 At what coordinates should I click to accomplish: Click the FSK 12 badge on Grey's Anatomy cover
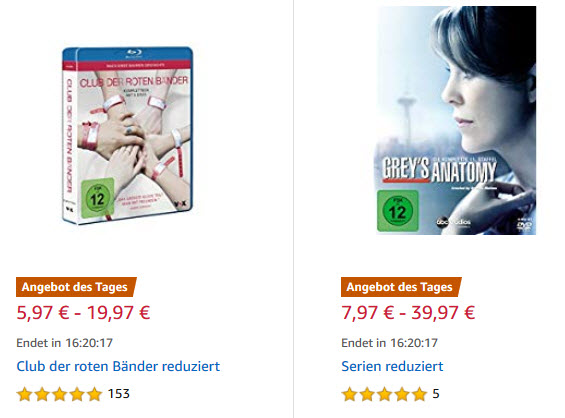coord(398,211)
